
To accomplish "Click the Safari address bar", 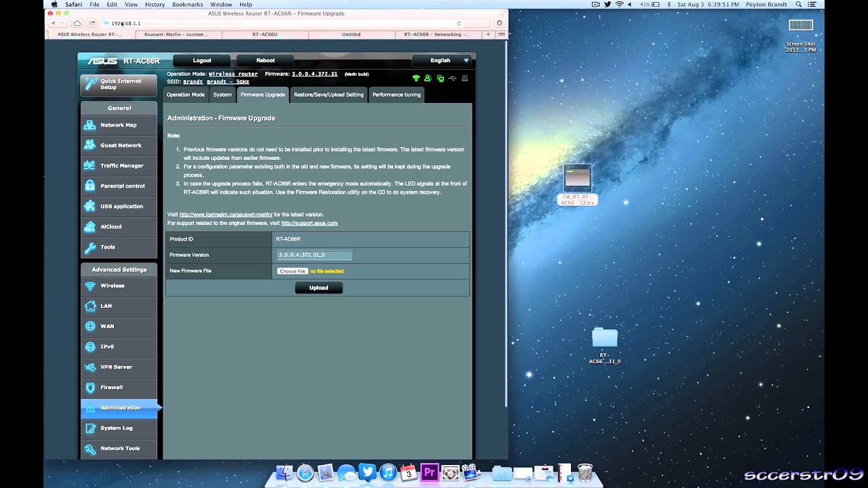I will coord(283,23).
